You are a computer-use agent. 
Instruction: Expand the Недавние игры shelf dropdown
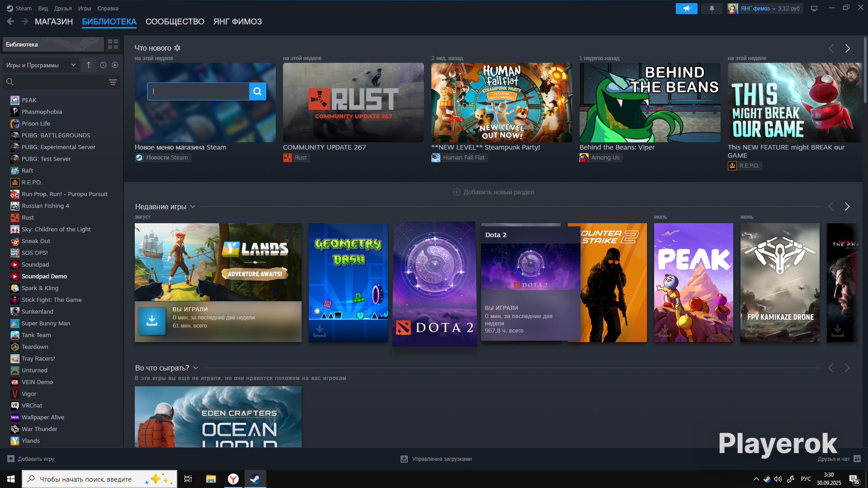click(x=193, y=206)
